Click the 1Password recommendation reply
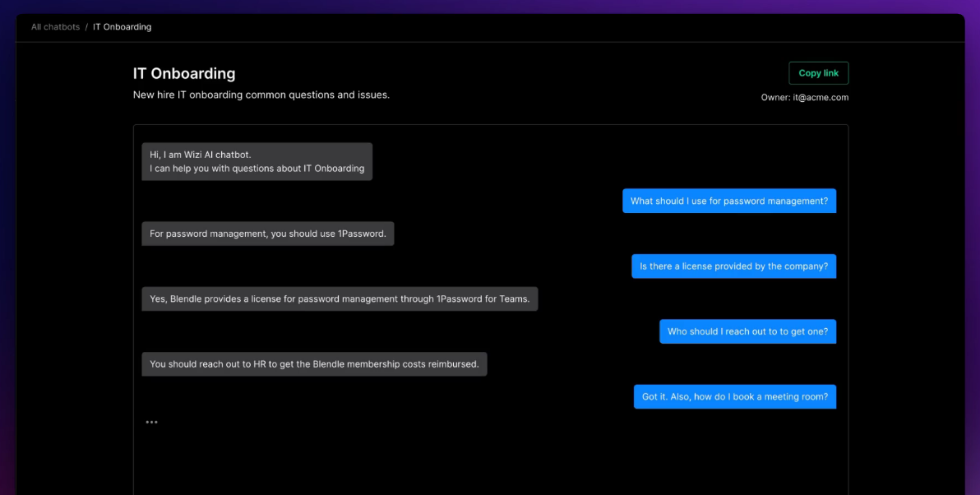This screenshot has width=980, height=495. pos(267,234)
